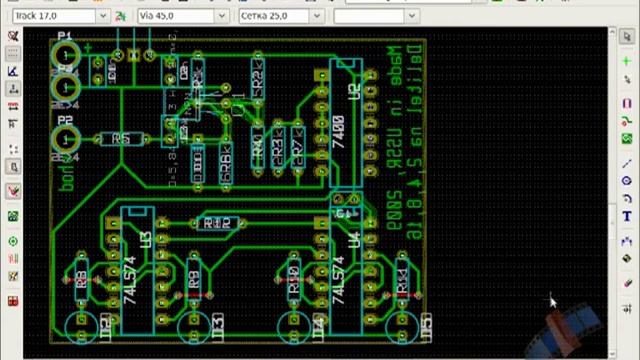The image size is (640, 360).
Task: Toggle design rule checking off
Action: pos(13,36)
